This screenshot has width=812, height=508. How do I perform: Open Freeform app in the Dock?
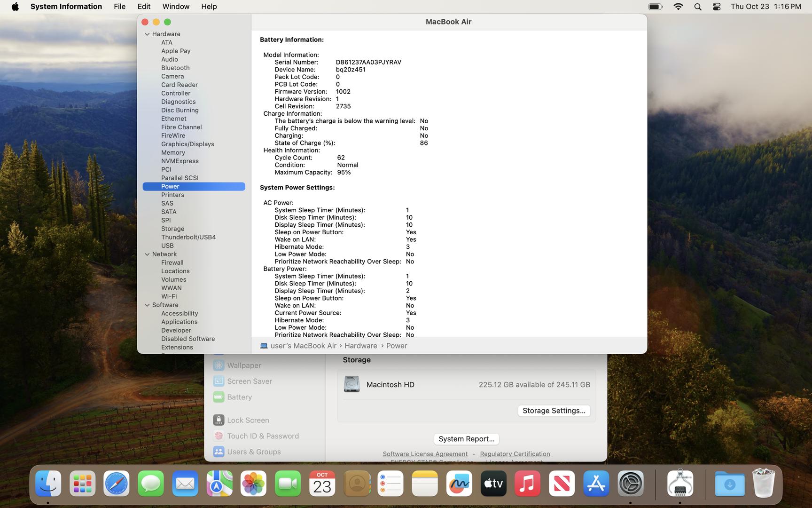pos(459,484)
